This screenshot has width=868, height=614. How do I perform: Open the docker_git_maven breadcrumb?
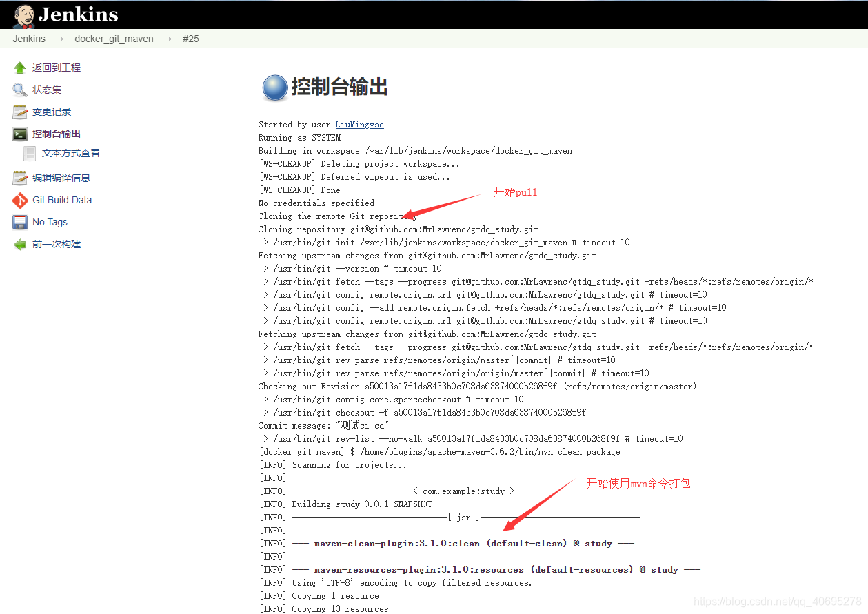coord(114,39)
